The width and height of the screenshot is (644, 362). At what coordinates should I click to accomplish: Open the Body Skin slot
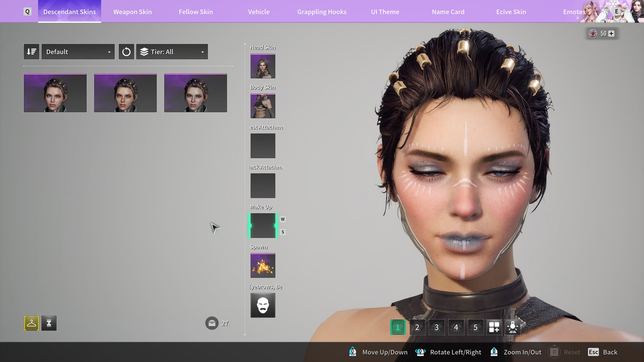coord(263,106)
